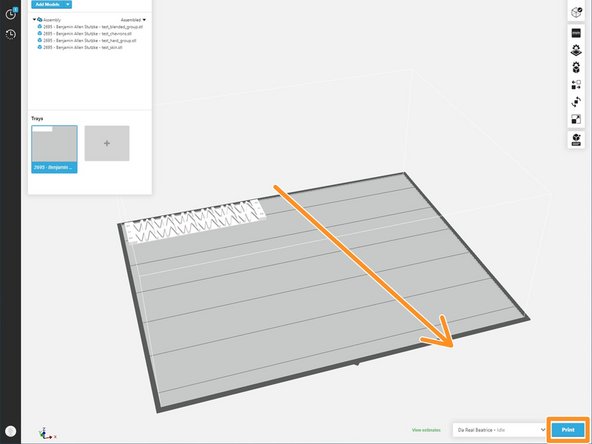
Task: Click the chevron model on the tray
Action: (x=196, y=221)
